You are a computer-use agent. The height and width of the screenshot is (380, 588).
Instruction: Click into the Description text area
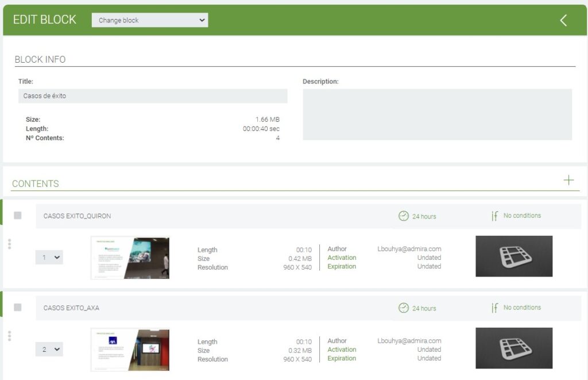[x=437, y=114]
